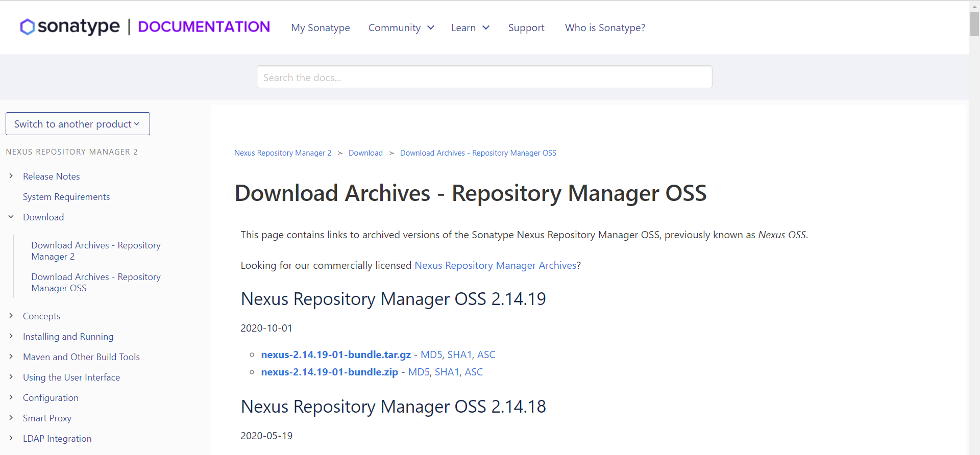Click the page vertical scrollbar thumb

point(974,23)
